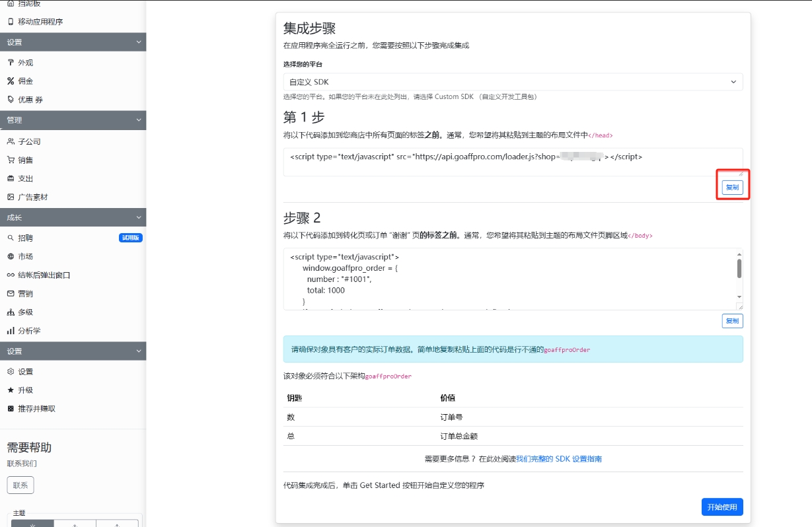This screenshot has height=527, width=812.
Task: Click the </head> code tag text
Action: click(x=601, y=135)
